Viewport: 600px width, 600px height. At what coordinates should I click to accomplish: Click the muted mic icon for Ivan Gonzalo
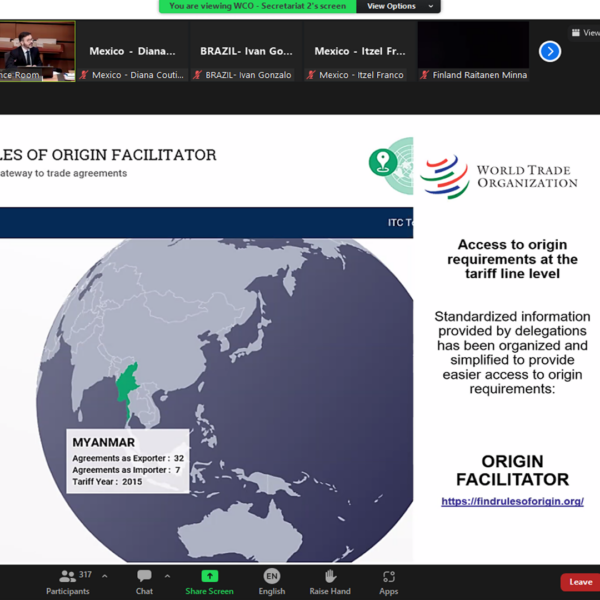pyautogui.click(x=197, y=75)
